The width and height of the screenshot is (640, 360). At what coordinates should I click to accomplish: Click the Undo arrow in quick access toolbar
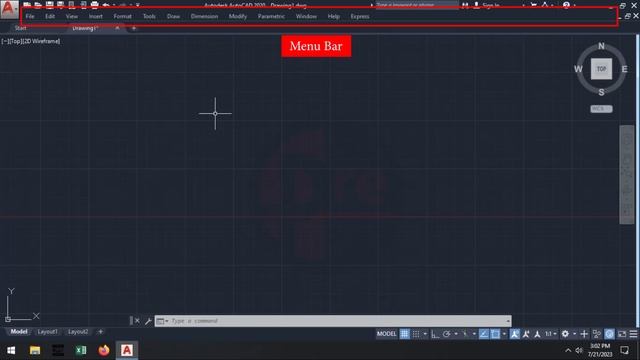click(x=106, y=5)
